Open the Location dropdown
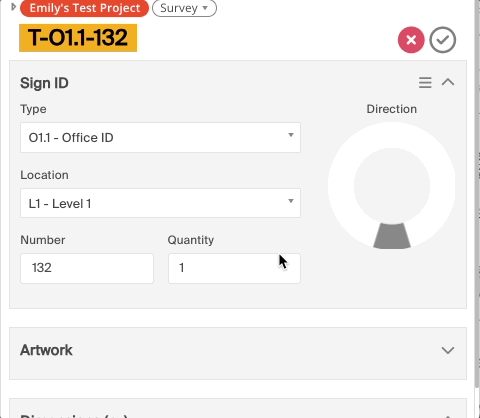This screenshot has height=418, width=480. 160,203
